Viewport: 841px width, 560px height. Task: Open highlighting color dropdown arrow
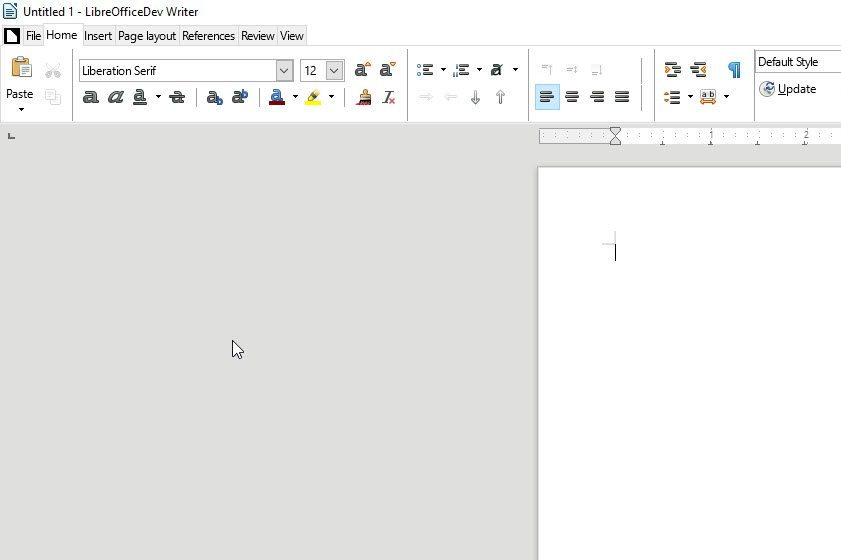(331, 97)
